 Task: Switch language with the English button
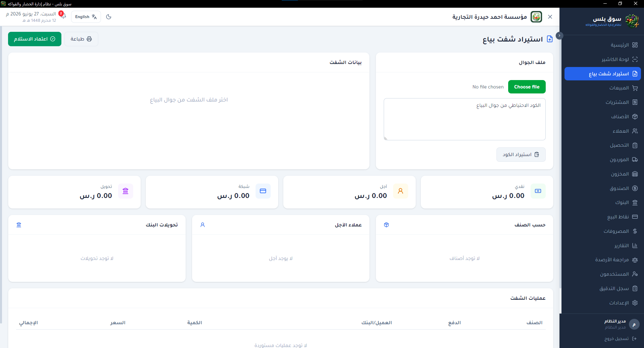pos(86,17)
